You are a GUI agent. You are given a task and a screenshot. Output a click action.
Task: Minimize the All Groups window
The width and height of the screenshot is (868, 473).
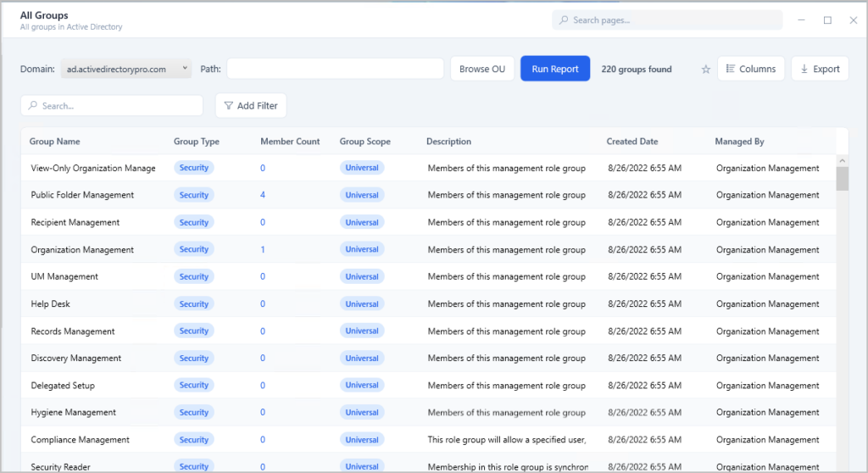click(801, 20)
